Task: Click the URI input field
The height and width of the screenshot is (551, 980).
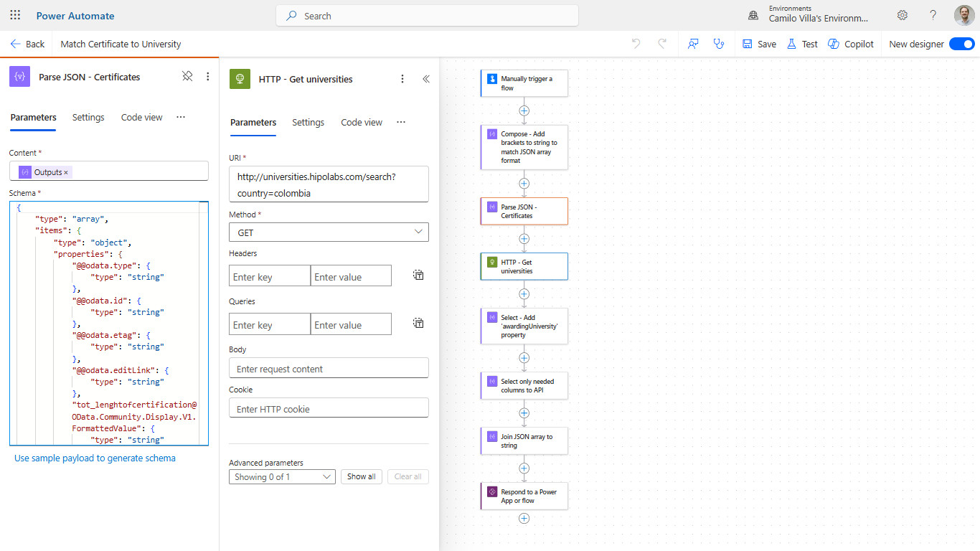Action: (329, 184)
